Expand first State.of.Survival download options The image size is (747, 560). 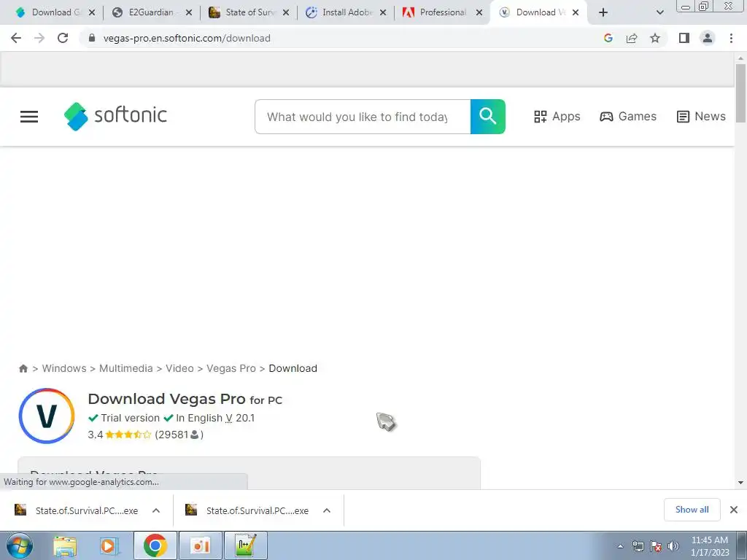click(156, 510)
